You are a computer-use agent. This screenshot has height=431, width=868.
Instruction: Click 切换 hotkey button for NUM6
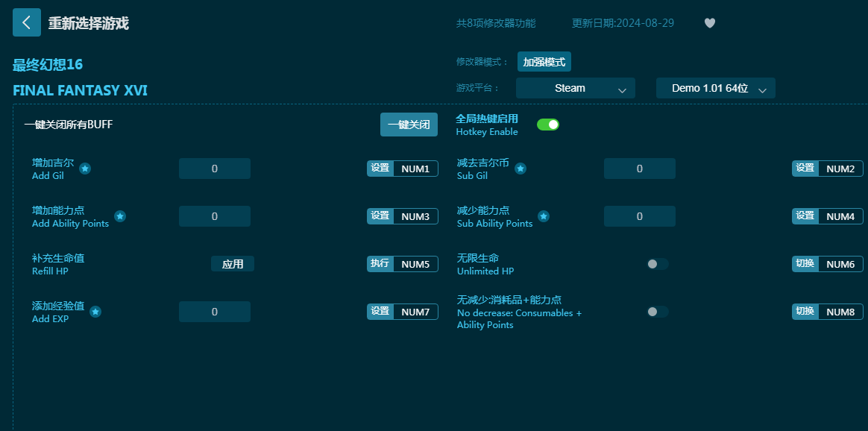[805, 264]
